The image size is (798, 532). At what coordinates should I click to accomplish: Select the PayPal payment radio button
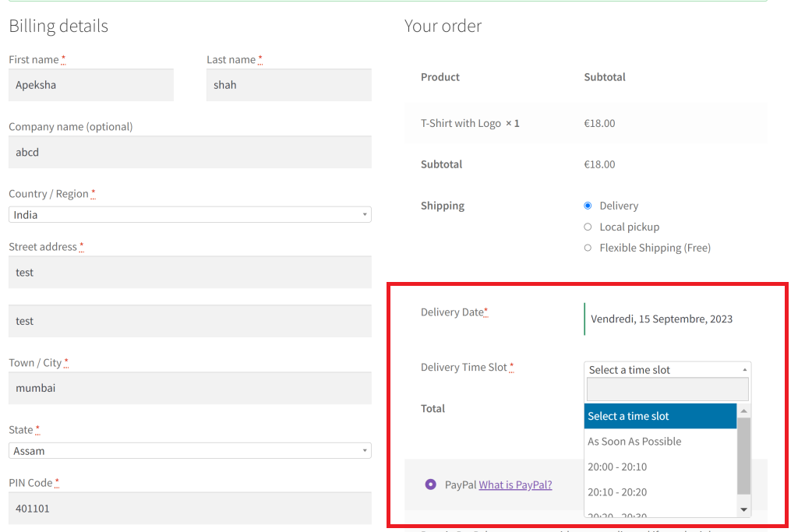430,484
